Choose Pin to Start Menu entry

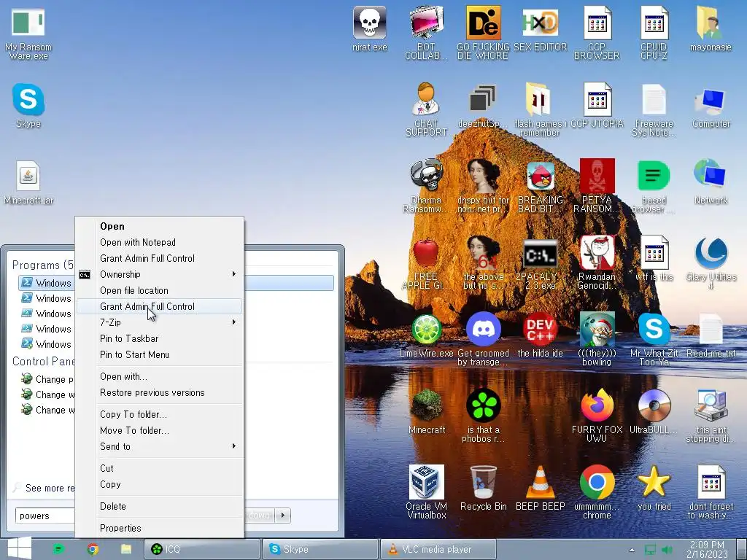[x=159, y=355]
